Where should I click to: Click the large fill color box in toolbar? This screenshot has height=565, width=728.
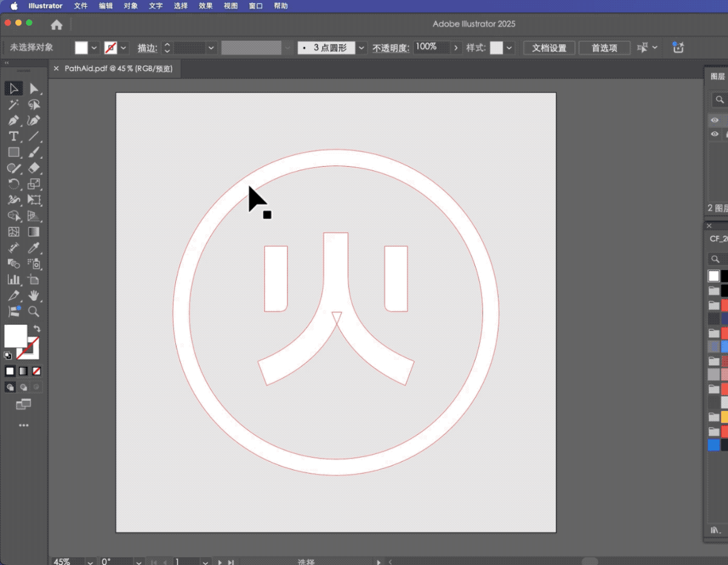16,336
